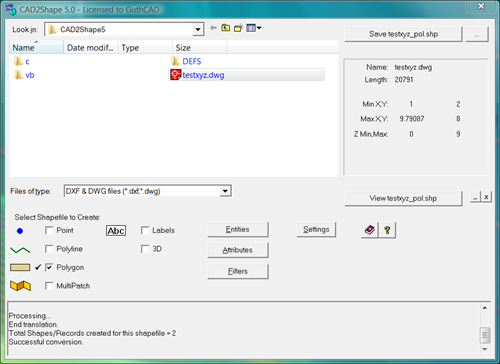The height and width of the screenshot is (364, 500).
Task: Click the question mark help icon
Action: point(387,230)
